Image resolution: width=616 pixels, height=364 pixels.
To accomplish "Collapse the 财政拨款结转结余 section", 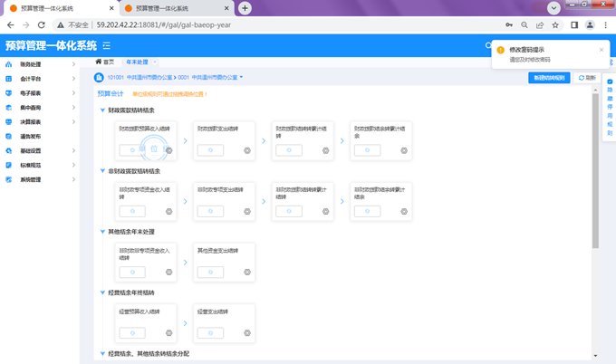I will coord(102,110).
